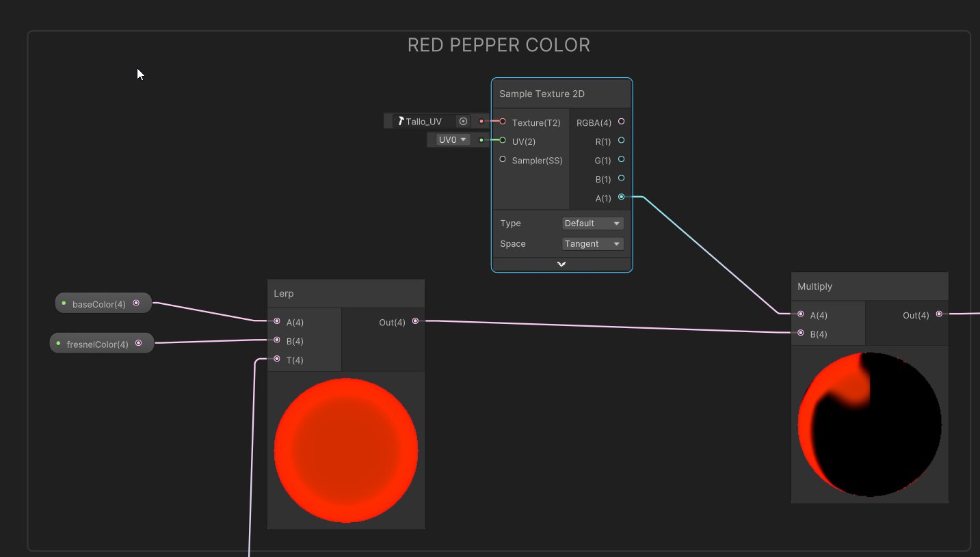
Task: Select the fresnelColor property node
Action: pyautogui.click(x=97, y=344)
